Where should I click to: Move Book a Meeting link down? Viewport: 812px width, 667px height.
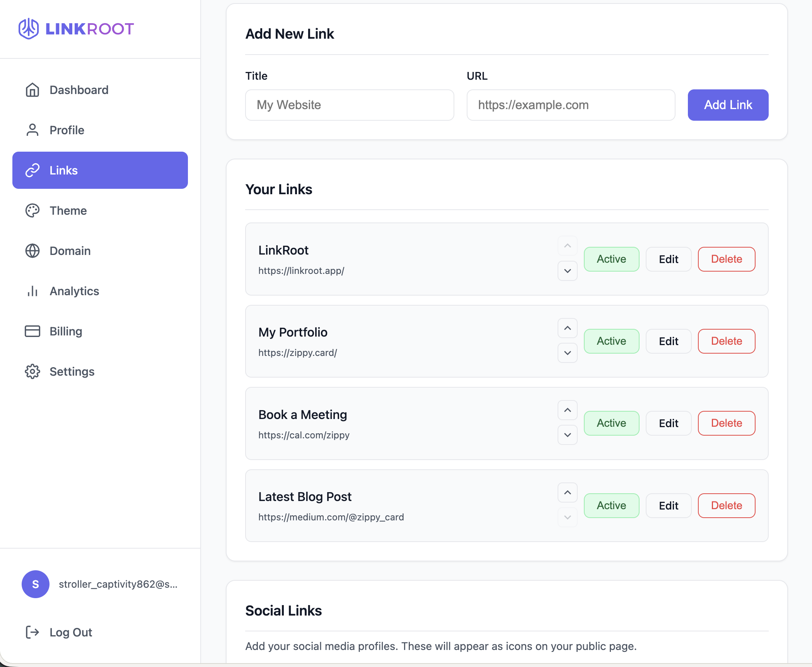click(568, 435)
